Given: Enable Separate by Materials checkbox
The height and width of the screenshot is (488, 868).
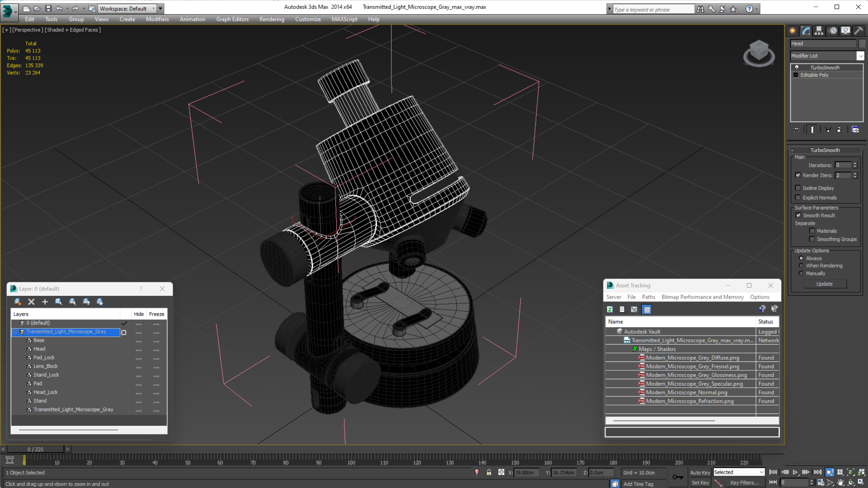Looking at the screenshot, I should tap(812, 231).
